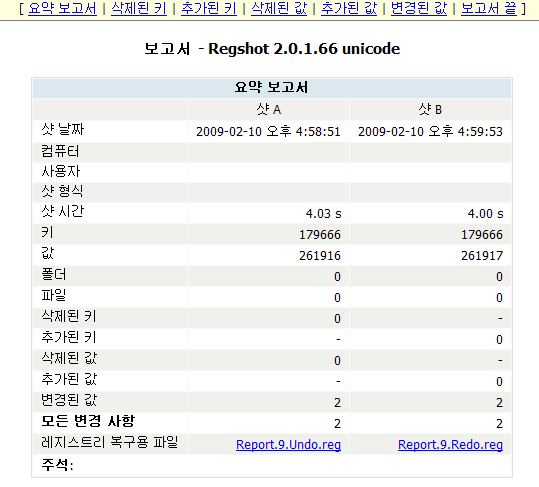Click the 삭제된 키 row label in the table
The width and height of the screenshot is (539, 487).
69,316
